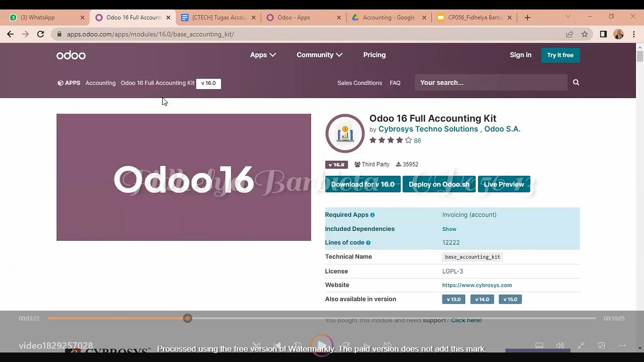Click the browser profile avatar icon

point(618,34)
